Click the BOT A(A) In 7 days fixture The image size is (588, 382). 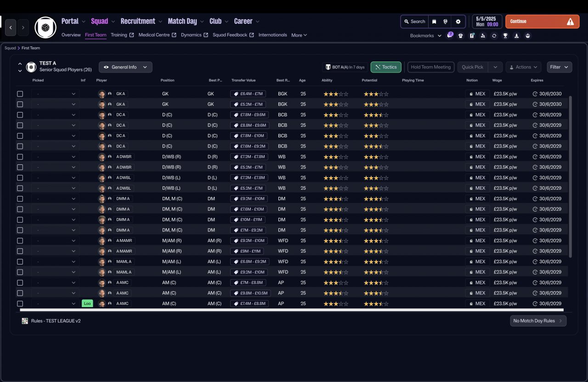(x=345, y=67)
